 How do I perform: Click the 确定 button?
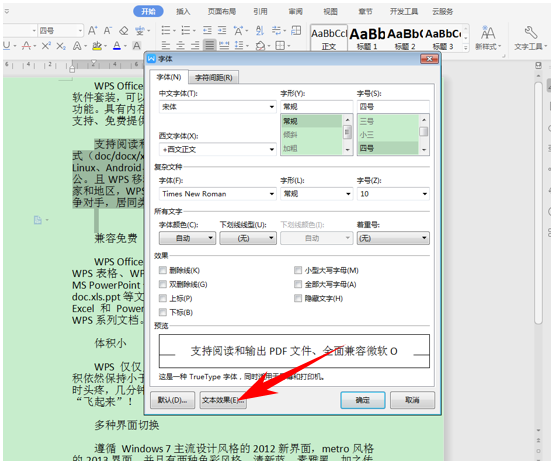(x=363, y=400)
